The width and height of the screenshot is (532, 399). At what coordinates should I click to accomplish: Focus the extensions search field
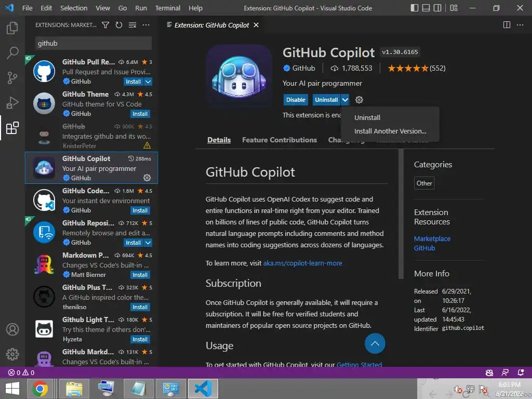coord(94,44)
